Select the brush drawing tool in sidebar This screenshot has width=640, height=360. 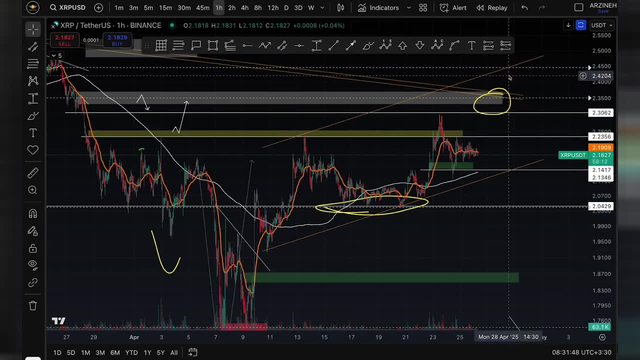click(x=33, y=116)
